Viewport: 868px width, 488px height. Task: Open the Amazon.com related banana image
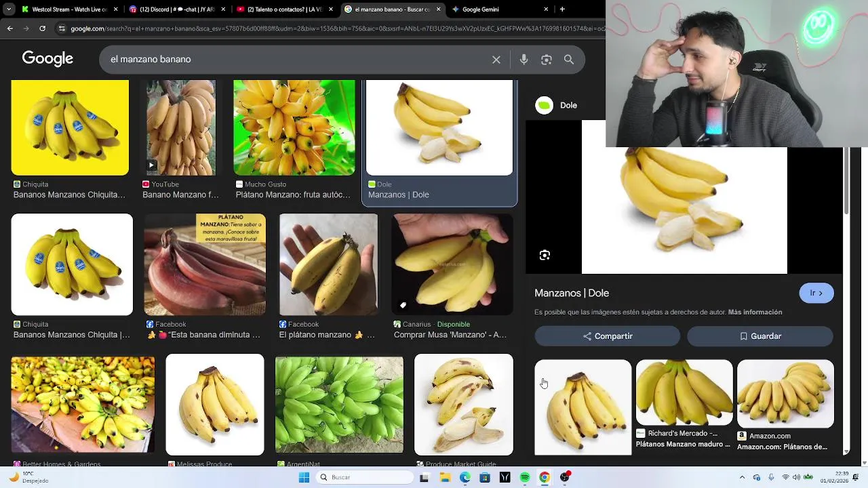(x=785, y=393)
